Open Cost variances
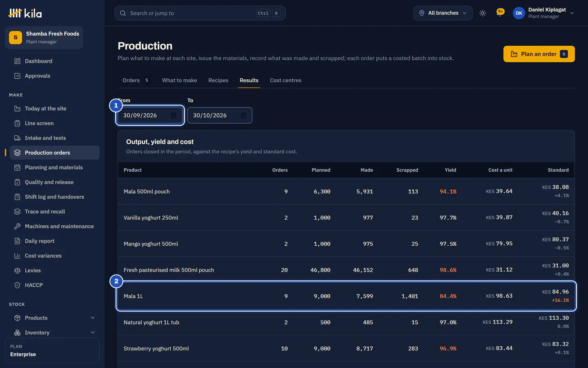 click(x=55, y=256)
